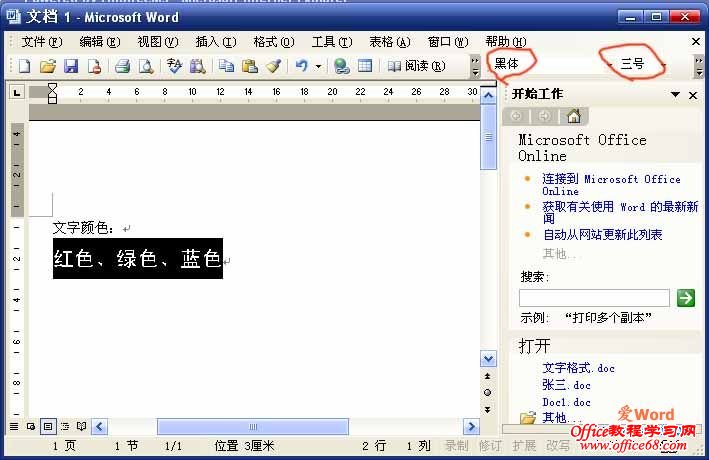Open recent file Doc1.doc
The width and height of the screenshot is (709, 460).
(x=566, y=402)
